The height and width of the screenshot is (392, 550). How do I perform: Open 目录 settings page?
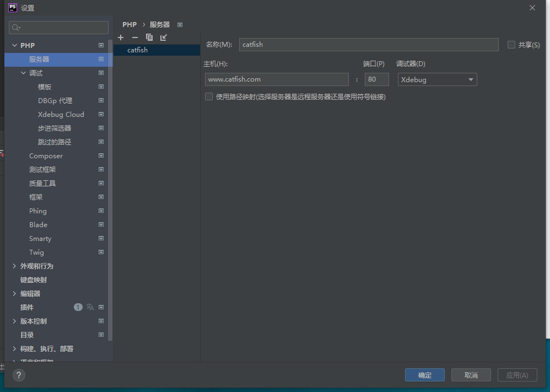27,335
